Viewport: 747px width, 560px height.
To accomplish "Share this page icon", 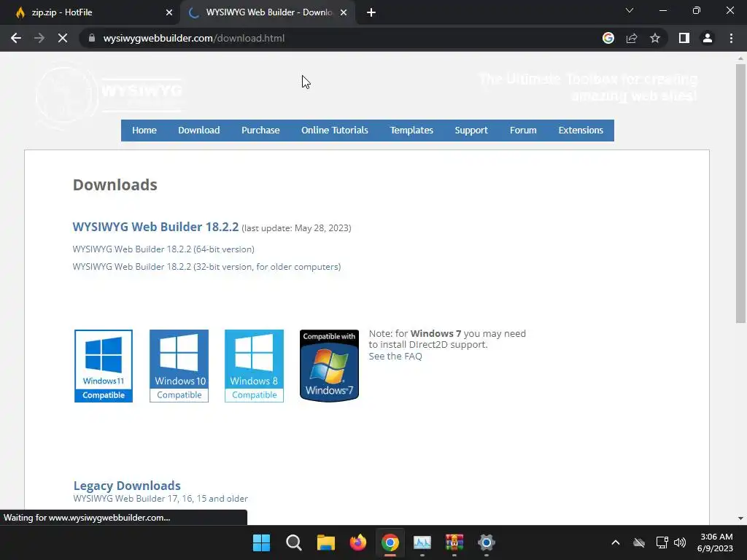I will 632,38.
